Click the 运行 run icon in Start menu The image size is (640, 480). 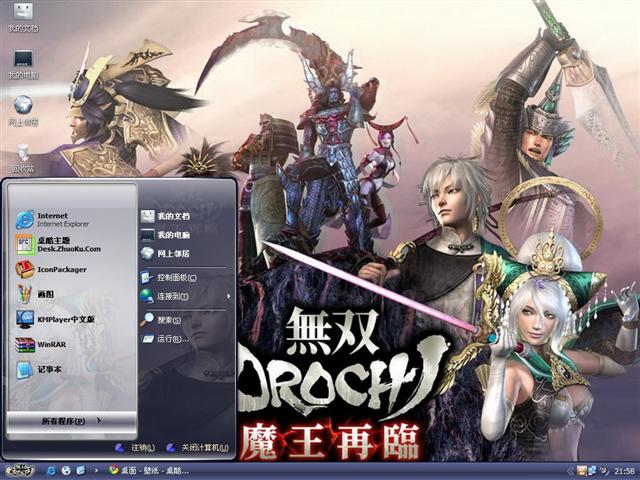pos(147,339)
